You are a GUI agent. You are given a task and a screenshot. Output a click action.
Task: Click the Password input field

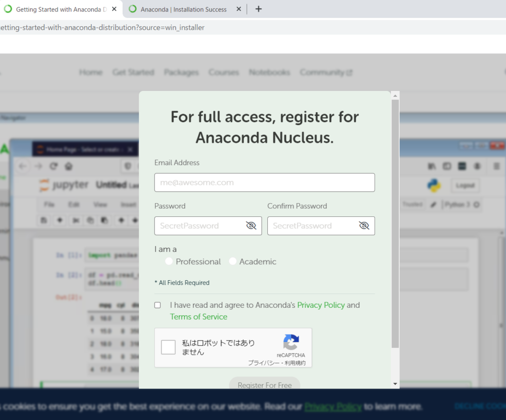point(208,226)
